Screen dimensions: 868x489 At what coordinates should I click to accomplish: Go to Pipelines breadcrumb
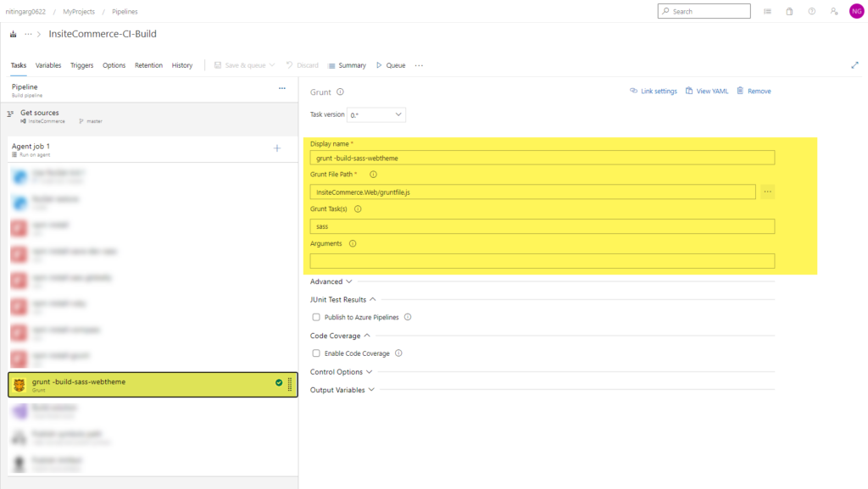(125, 12)
